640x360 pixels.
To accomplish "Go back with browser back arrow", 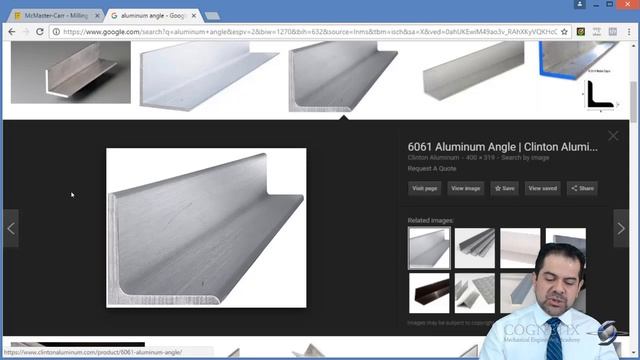I will pos(12,32).
